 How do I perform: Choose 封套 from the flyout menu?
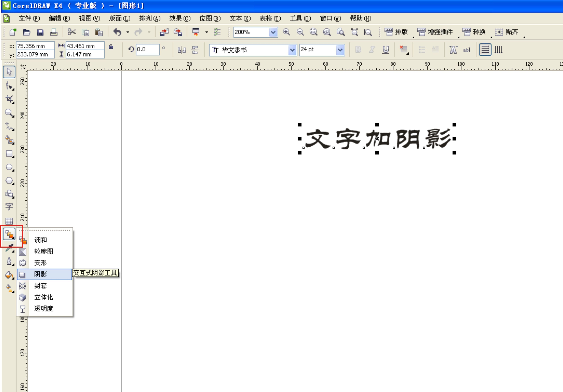pos(44,286)
